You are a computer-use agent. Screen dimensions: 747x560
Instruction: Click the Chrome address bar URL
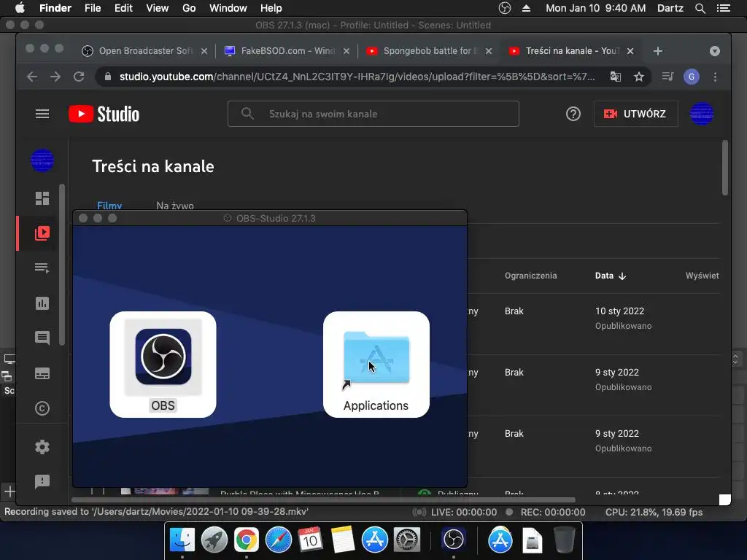click(357, 77)
